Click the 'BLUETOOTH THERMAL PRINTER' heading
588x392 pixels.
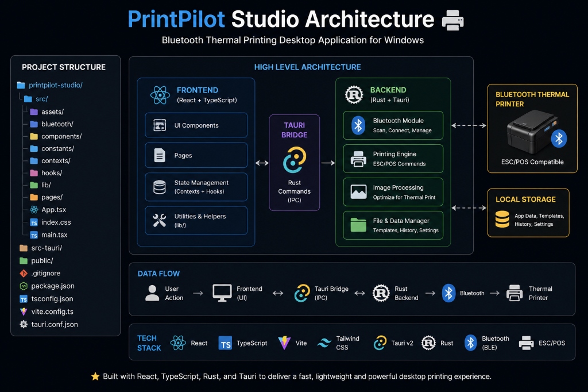coord(532,99)
